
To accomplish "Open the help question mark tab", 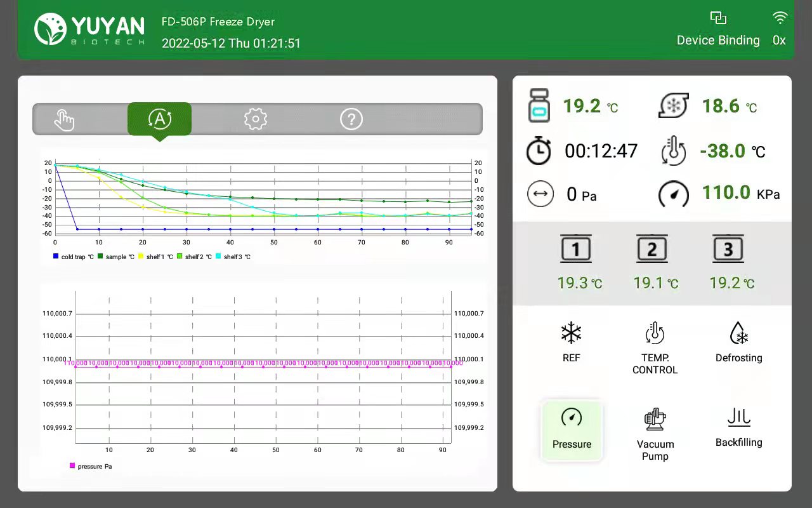I will click(x=351, y=119).
